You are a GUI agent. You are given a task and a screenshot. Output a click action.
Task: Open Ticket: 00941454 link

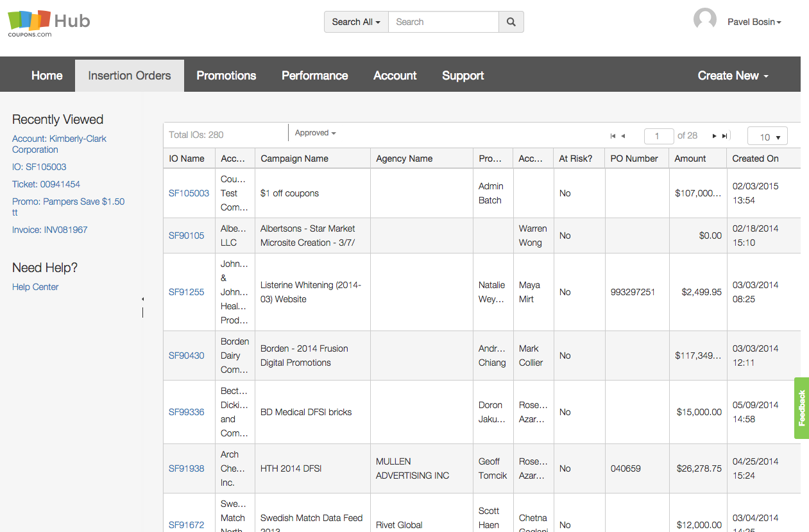tap(46, 184)
